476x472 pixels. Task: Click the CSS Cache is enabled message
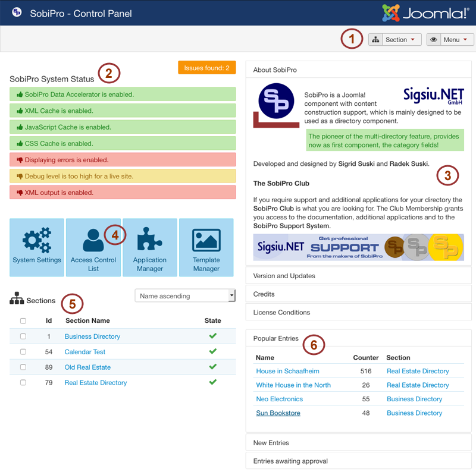[x=123, y=143]
